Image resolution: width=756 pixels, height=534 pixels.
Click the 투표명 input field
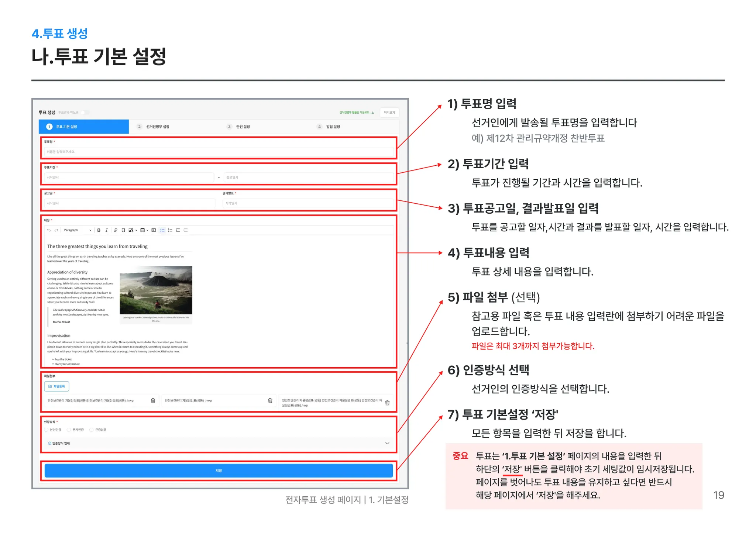pos(219,152)
